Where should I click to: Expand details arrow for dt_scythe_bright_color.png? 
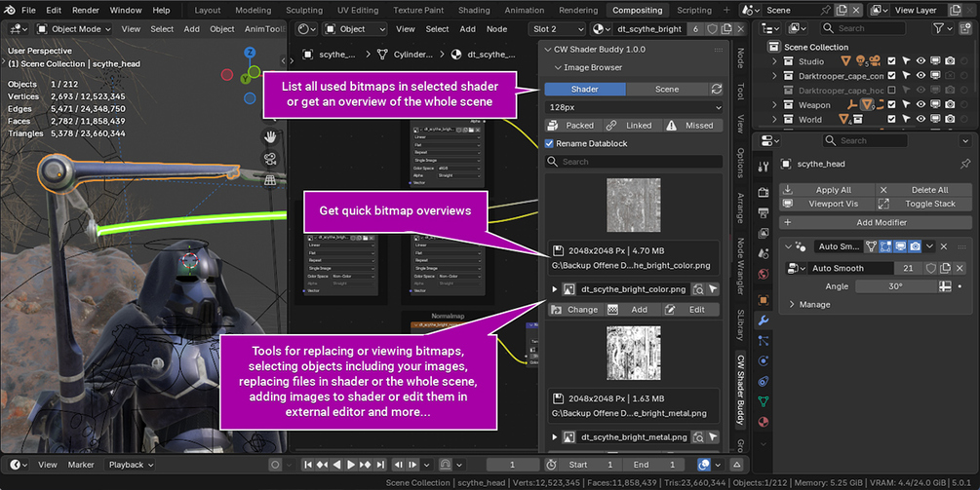(555, 289)
